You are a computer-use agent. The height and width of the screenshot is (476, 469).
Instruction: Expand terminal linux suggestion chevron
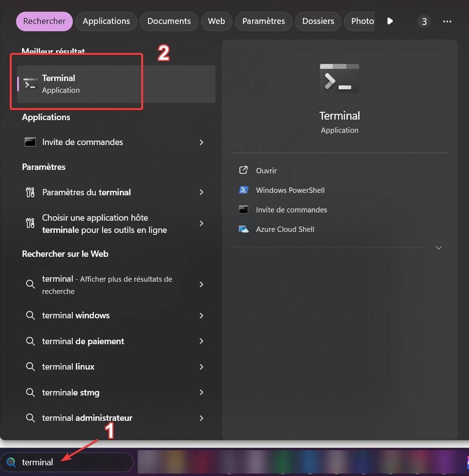(201, 367)
